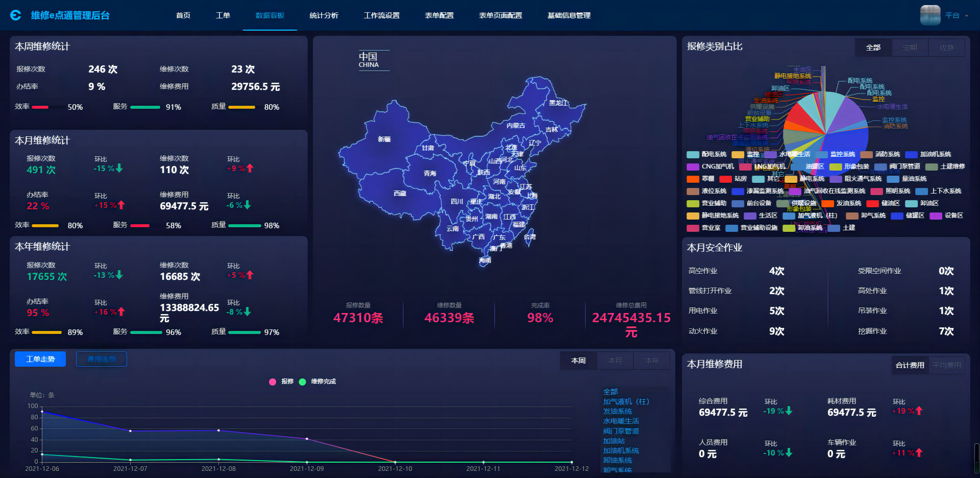Viewport: 980px width, 478px height.
Task: Click the 配电系统 legend marker in pie chart
Action: (693, 154)
